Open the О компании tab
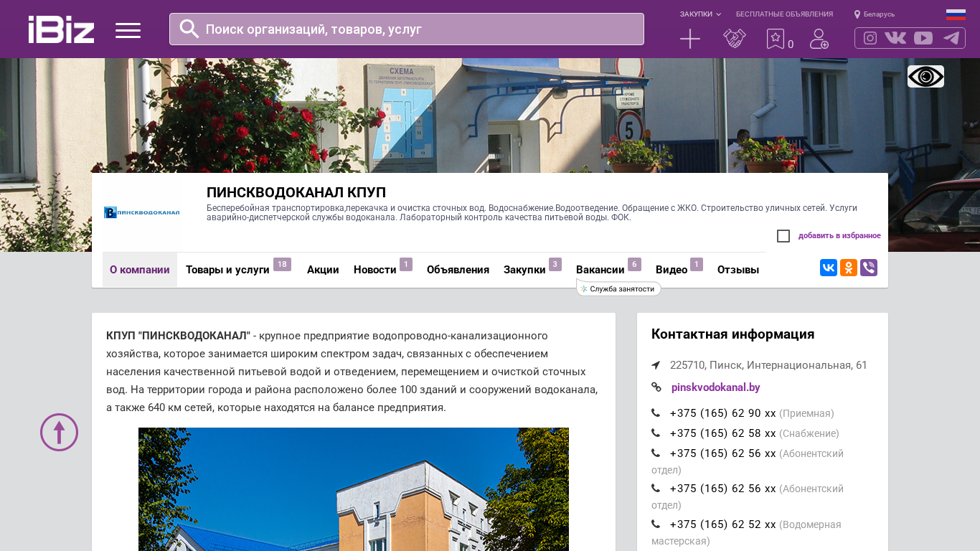Screen dimensions: 980x551 (140, 270)
